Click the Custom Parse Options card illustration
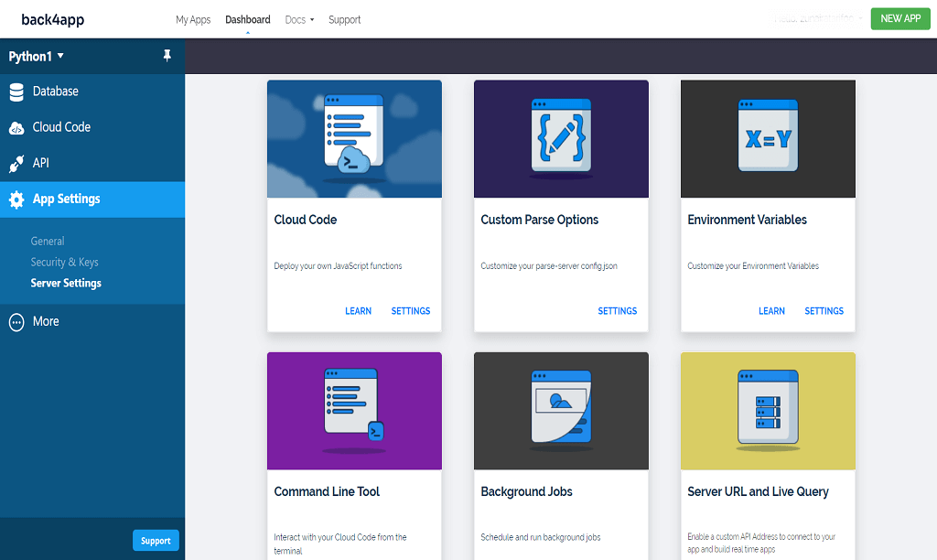 pyautogui.click(x=561, y=139)
